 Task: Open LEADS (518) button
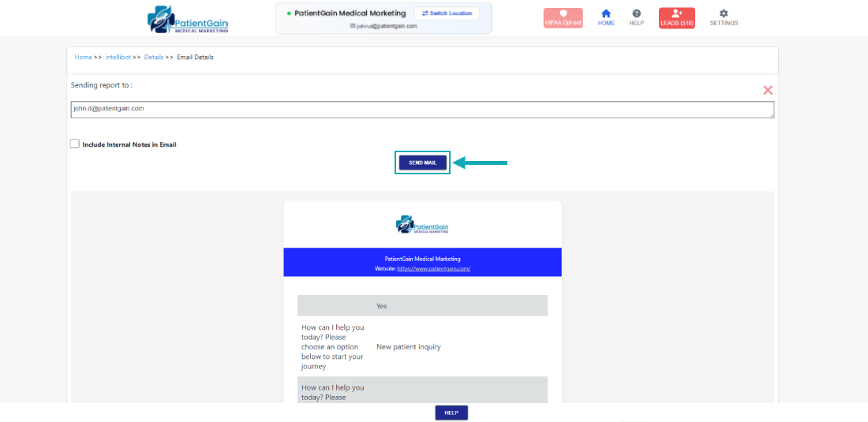coord(677,18)
